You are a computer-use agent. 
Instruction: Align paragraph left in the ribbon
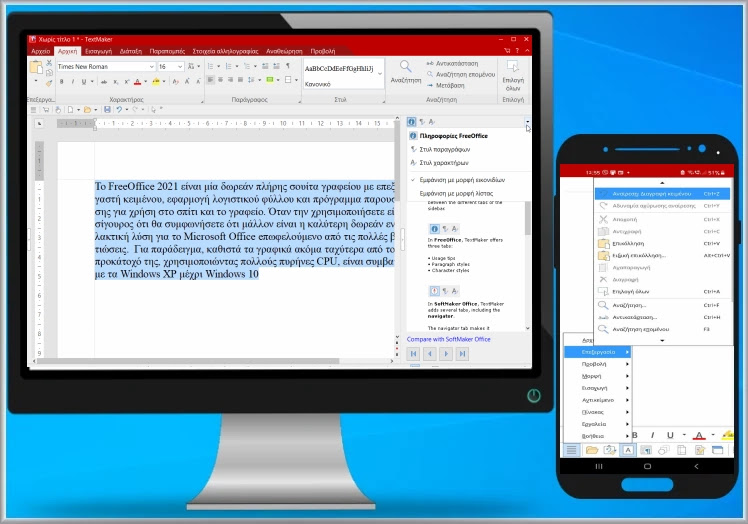(210, 80)
